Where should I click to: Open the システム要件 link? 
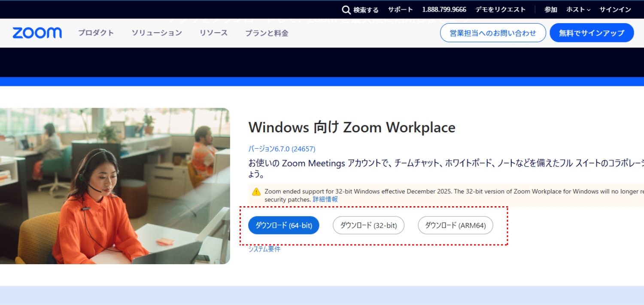click(264, 248)
